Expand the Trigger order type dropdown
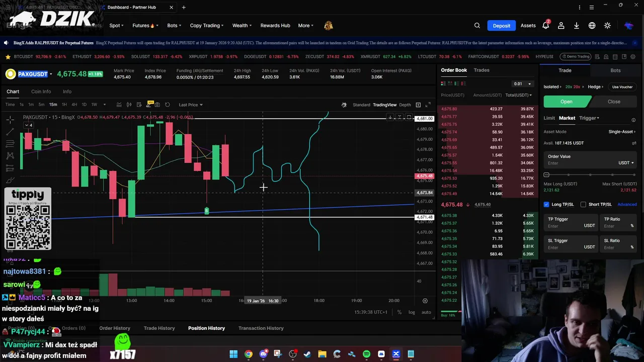The width and height of the screenshot is (644, 362). point(589,118)
